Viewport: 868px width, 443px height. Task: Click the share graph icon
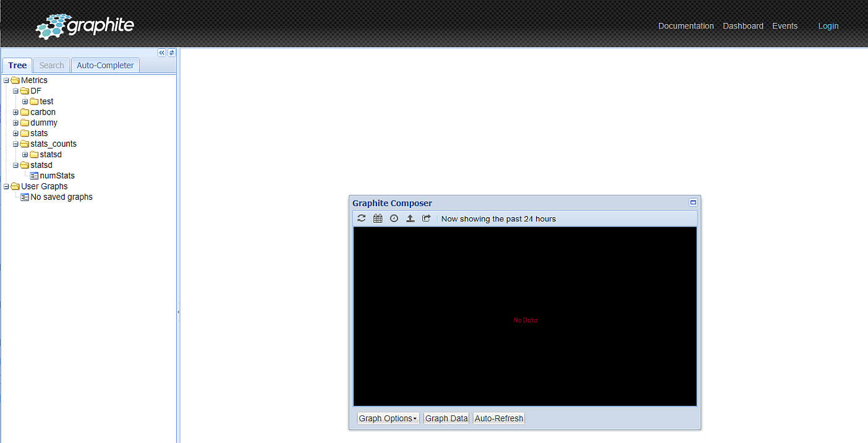click(426, 218)
